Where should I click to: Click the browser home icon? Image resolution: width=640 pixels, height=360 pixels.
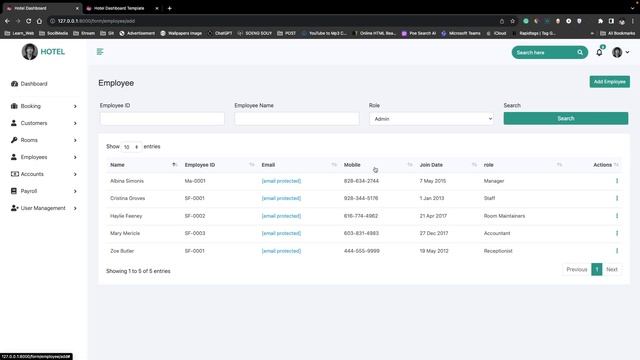(39, 21)
